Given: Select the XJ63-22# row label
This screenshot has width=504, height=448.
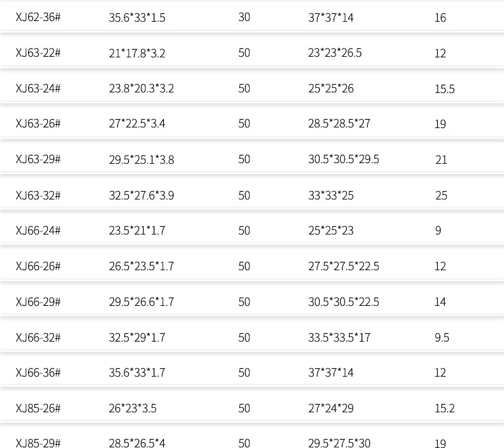Looking at the screenshot, I should pos(38,54).
